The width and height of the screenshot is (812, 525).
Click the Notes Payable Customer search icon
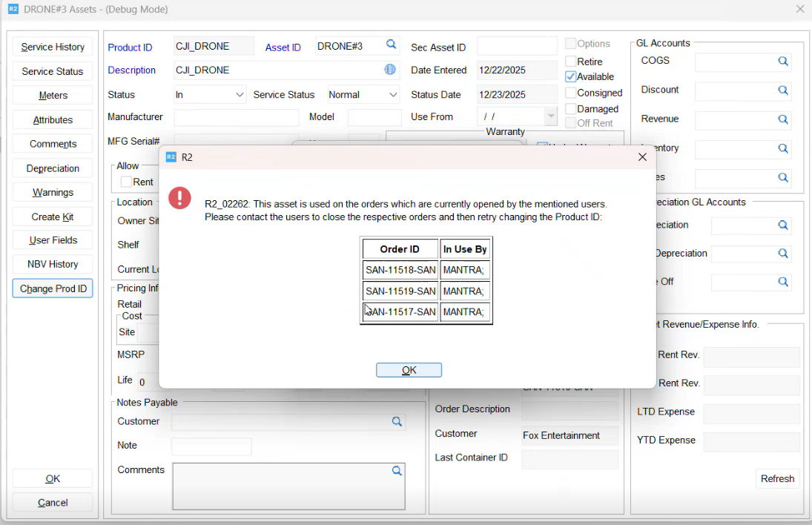point(397,422)
